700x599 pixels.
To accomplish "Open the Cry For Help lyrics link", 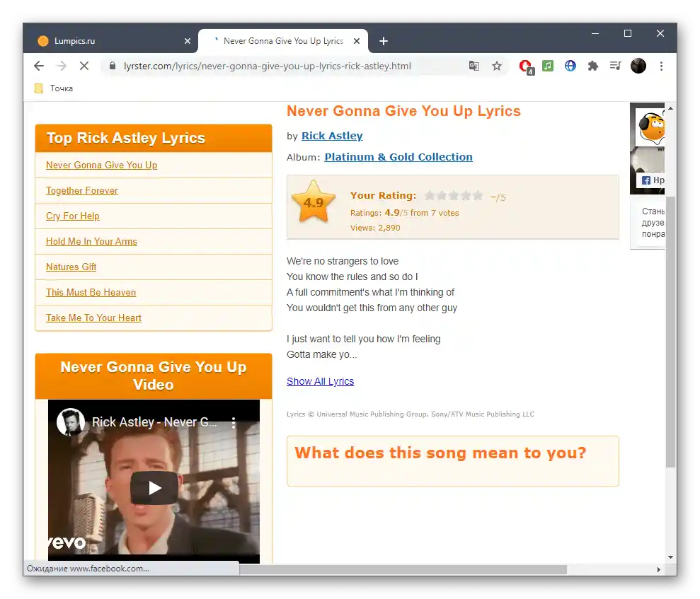I will (73, 216).
